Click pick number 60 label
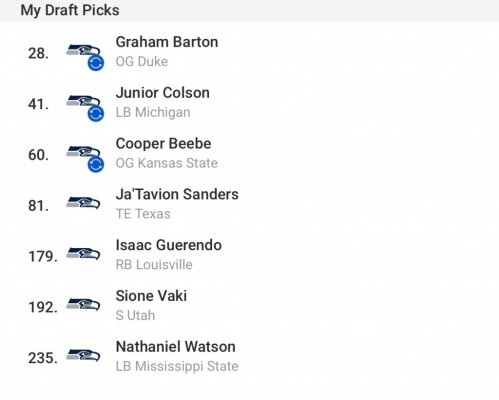Viewport: 499px width, 400px height. pyautogui.click(x=38, y=155)
